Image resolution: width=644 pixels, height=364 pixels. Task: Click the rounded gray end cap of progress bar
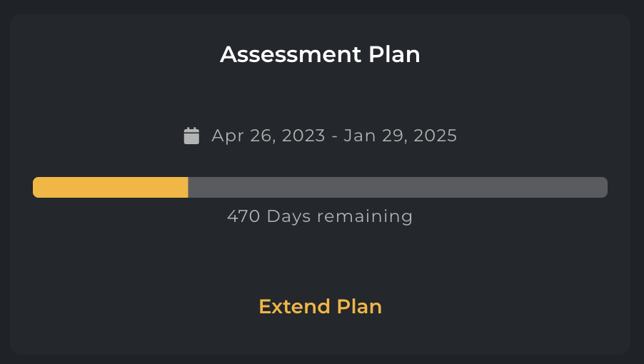coord(603,187)
